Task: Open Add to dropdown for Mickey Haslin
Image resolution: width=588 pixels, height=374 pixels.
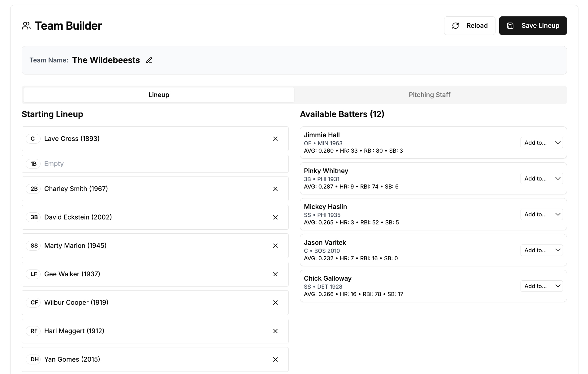Action: click(x=542, y=215)
